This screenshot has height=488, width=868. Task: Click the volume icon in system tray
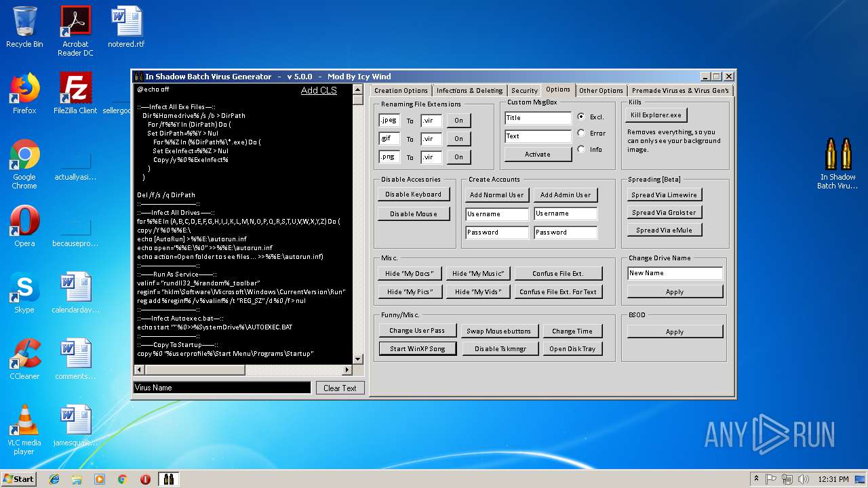(x=804, y=479)
